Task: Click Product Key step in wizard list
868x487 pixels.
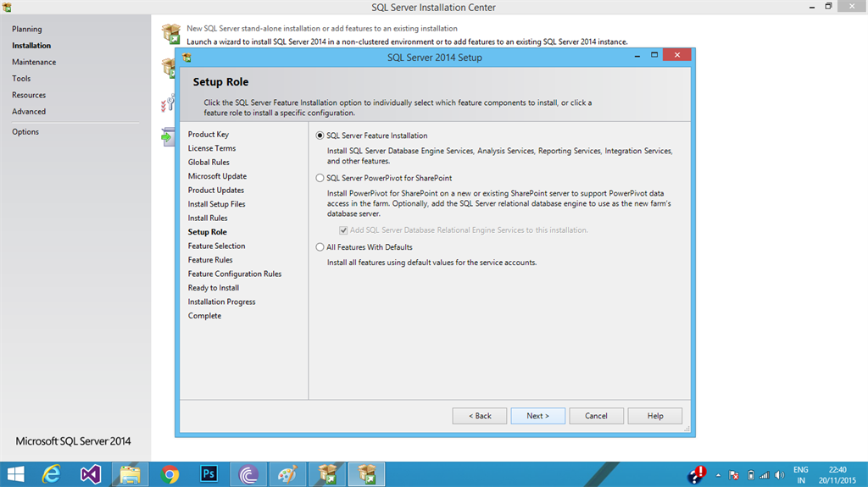Action: coord(209,135)
